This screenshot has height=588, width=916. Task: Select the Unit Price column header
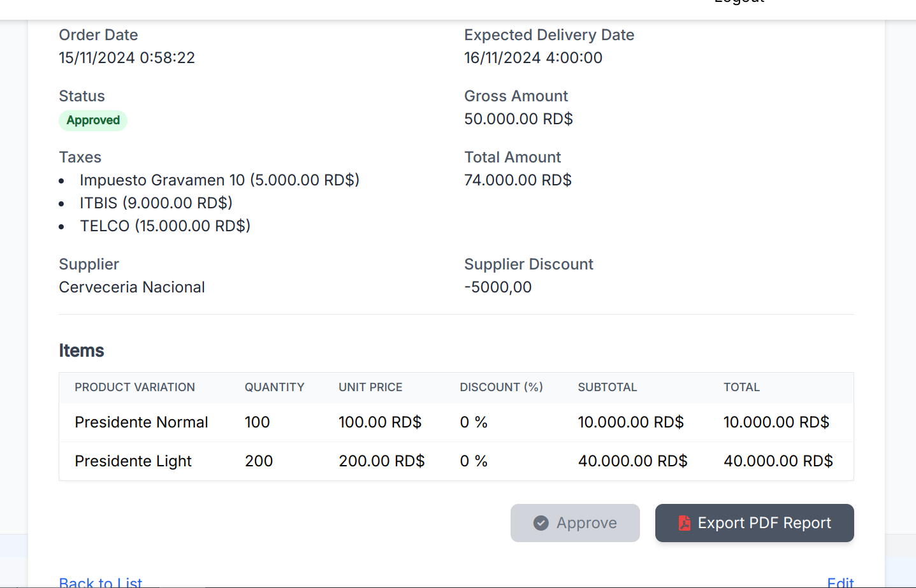[370, 387]
